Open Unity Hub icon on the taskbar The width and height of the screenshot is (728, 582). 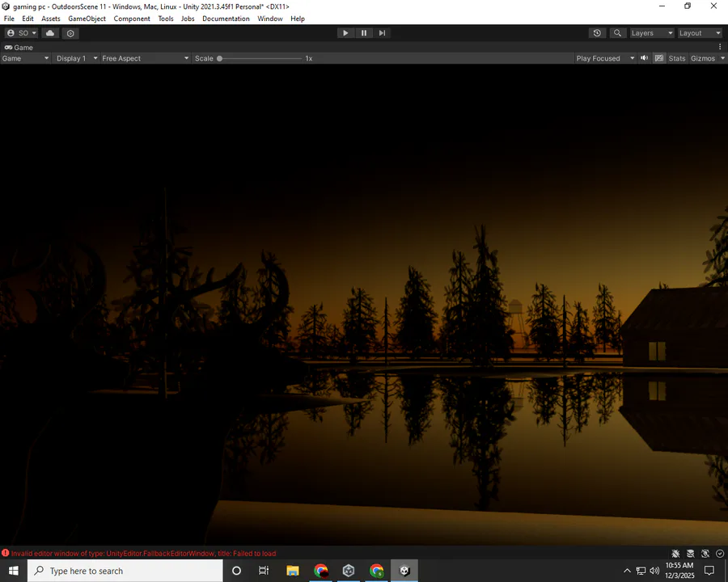click(x=349, y=571)
